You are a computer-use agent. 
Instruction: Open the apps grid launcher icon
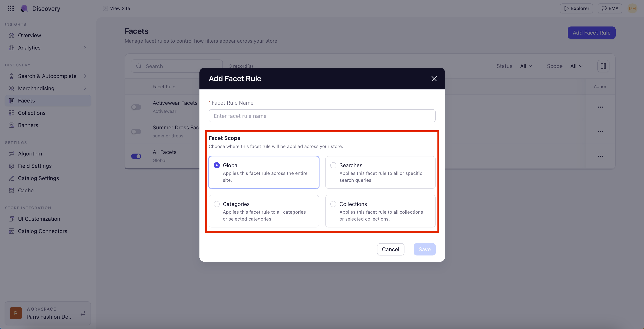coord(11,8)
